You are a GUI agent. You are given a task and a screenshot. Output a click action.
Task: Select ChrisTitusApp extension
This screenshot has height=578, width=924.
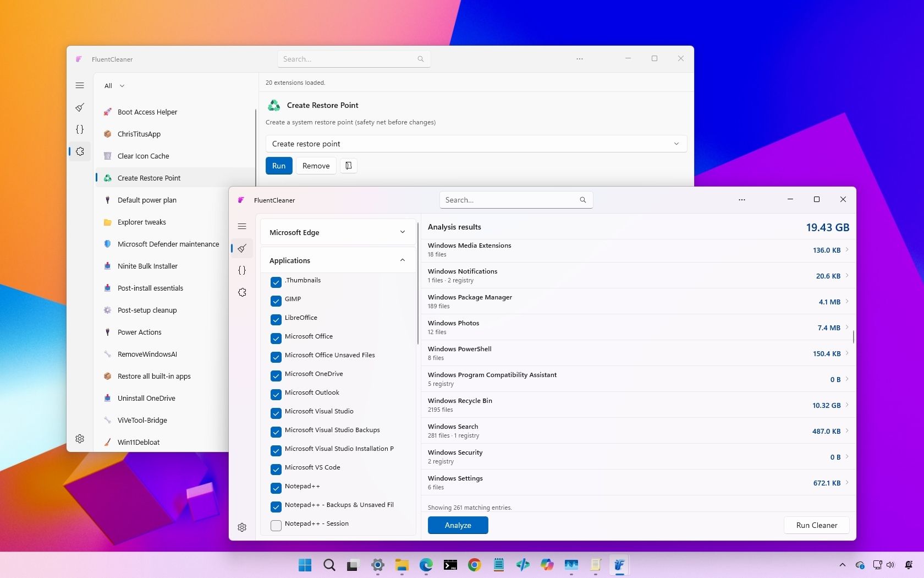pos(175,134)
